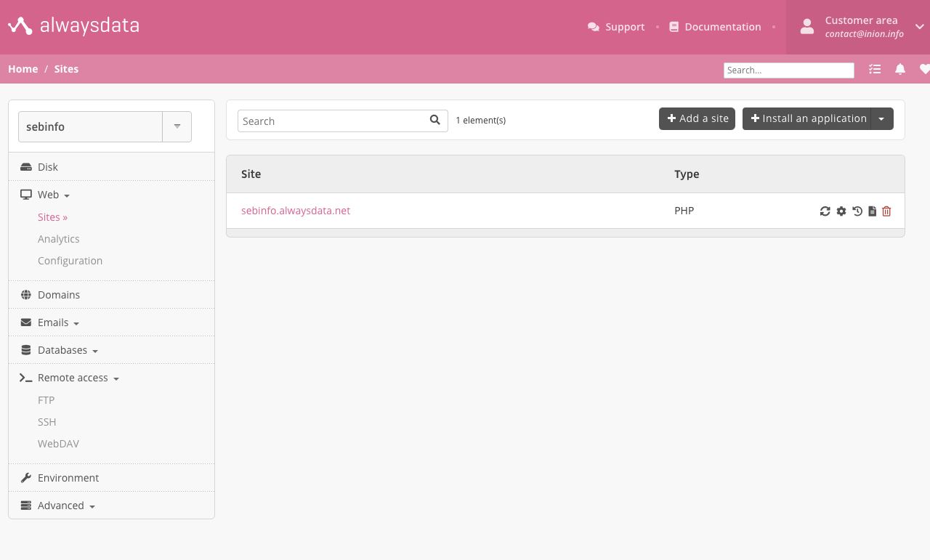Focus the top bar Search field

[788, 70]
